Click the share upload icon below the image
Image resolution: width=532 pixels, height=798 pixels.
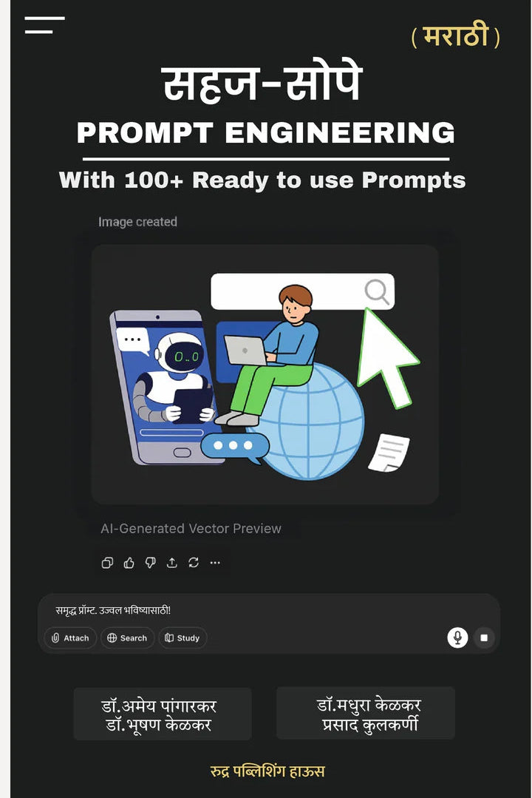pyautogui.click(x=172, y=562)
